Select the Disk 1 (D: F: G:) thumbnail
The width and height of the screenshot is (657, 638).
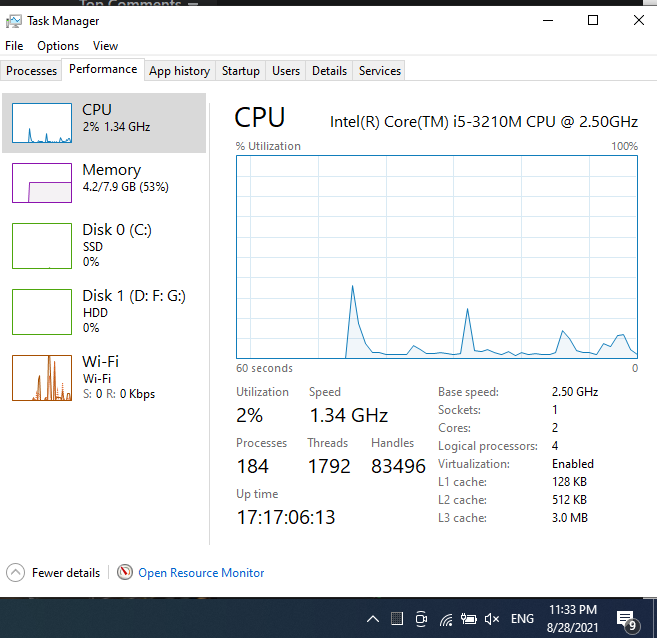(x=42, y=312)
